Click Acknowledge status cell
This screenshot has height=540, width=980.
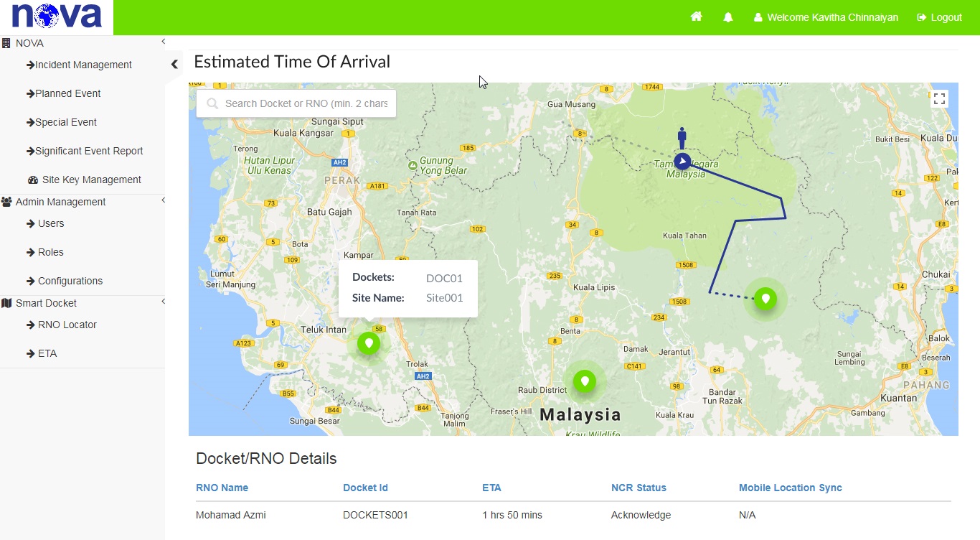coord(641,515)
